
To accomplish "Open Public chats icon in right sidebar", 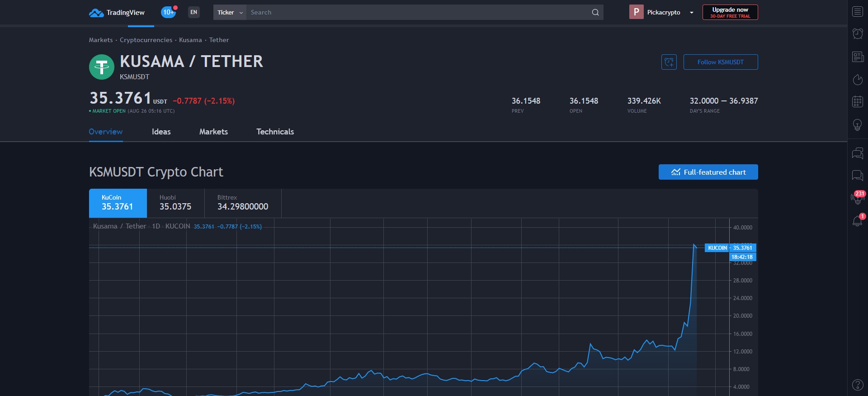I will [x=858, y=153].
